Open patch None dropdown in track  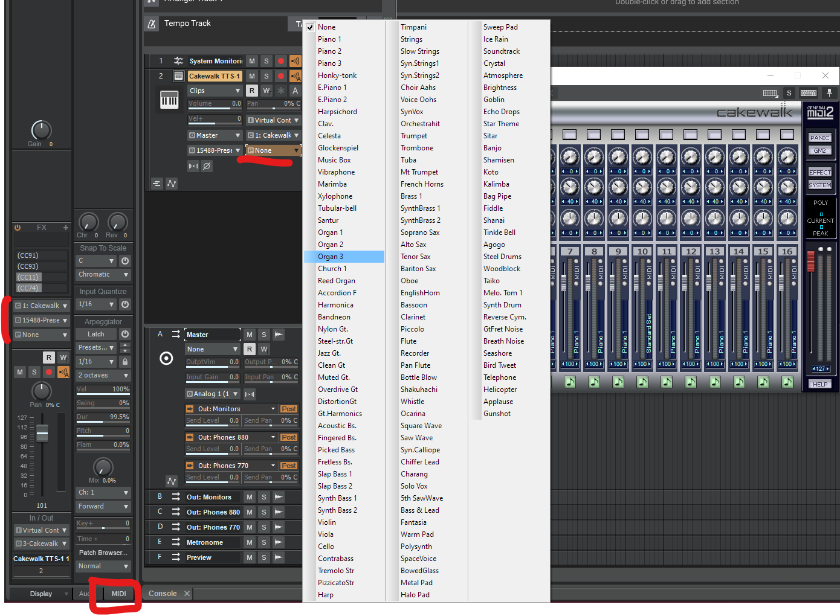click(x=273, y=150)
